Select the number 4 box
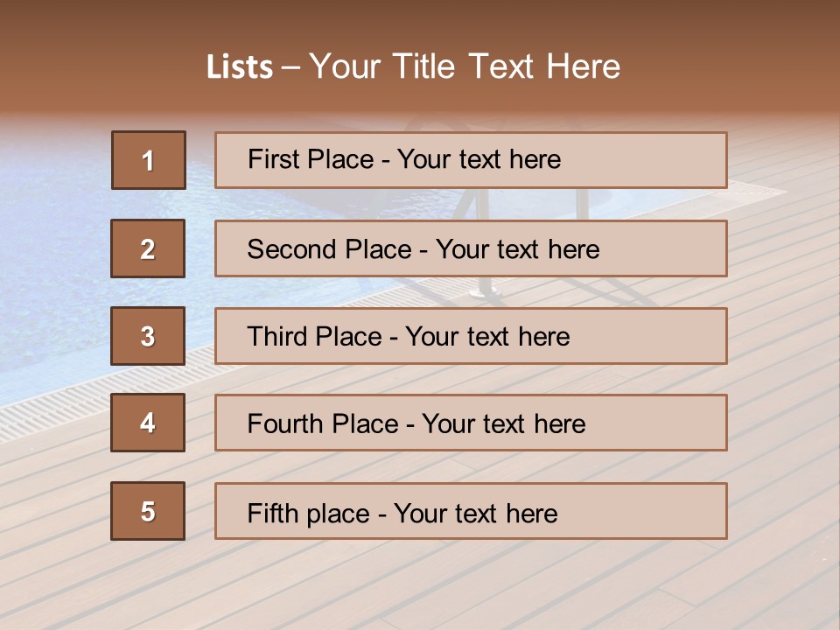This screenshot has height=630, width=840. pos(149,423)
